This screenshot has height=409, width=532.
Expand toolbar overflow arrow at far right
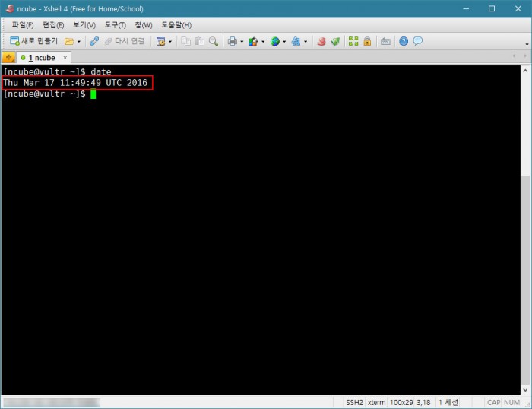[x=527, y=44]
